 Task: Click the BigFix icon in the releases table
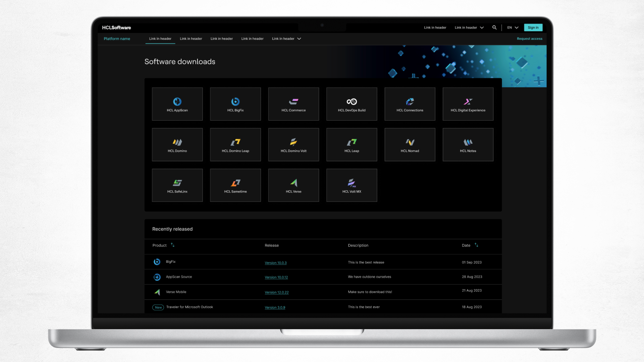157,262
